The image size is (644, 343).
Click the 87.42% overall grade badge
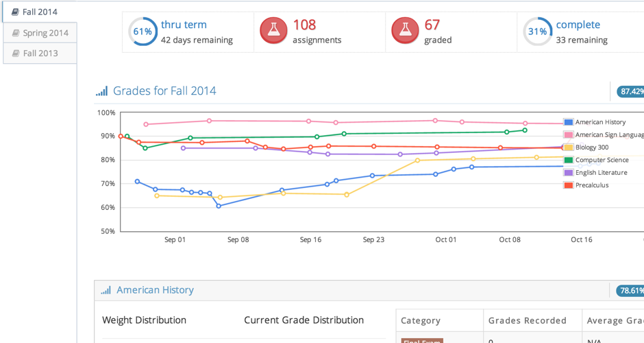(630, 91)
